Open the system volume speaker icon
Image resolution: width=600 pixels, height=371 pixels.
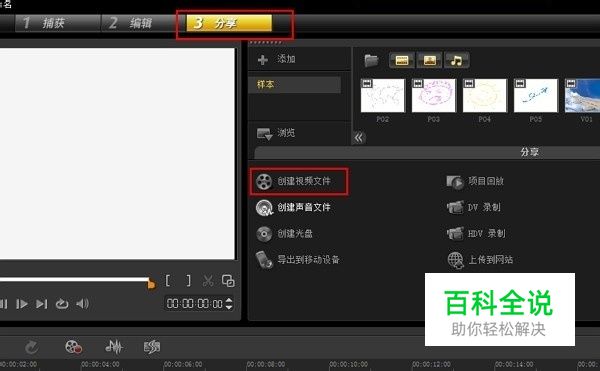[x=82, y=304]
